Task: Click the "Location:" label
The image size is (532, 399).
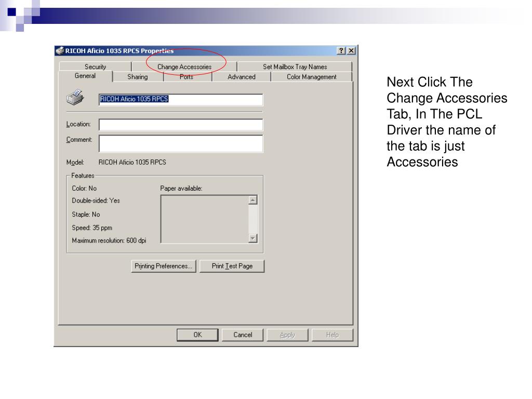Action: tap(78, 124)
